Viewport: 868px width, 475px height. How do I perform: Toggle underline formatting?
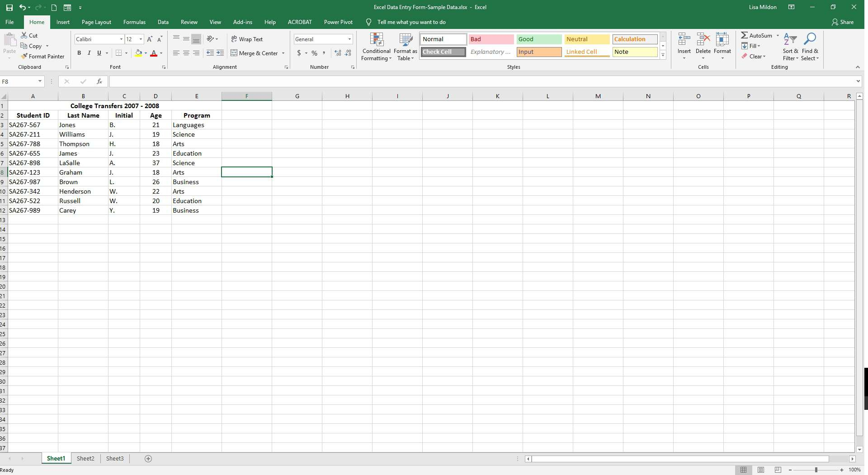coord(99,53)
